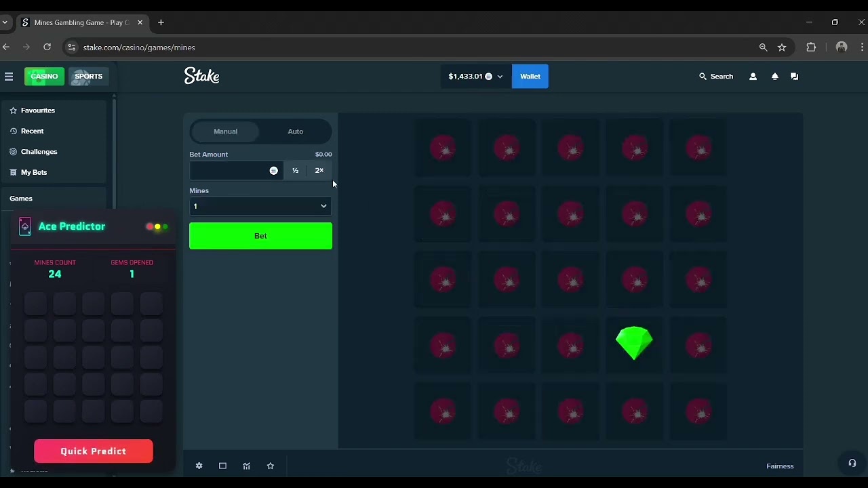Click the top-left mine tile on the board

coord(443,147)
